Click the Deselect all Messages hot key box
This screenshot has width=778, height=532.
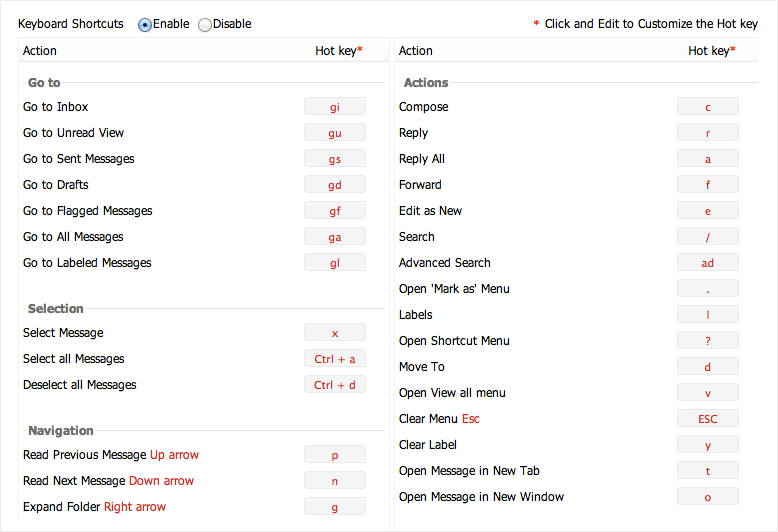[x=335, y=385]
